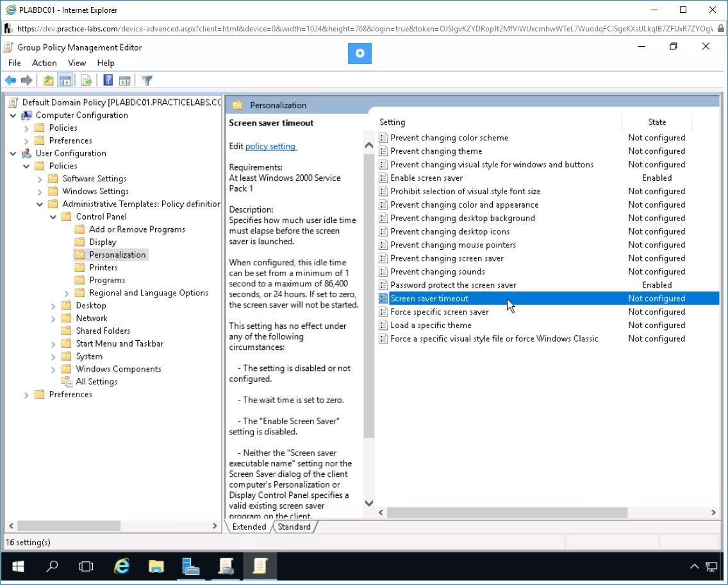The image size is (728, 585).
Task: Switch to the Extended tab
Action: coord(249,527)
